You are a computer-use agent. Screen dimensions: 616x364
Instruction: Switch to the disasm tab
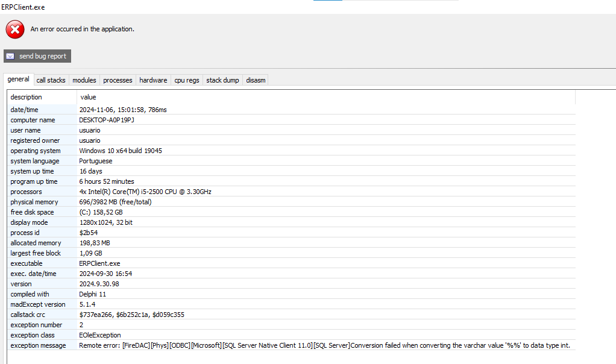click(x=256, y=80)
